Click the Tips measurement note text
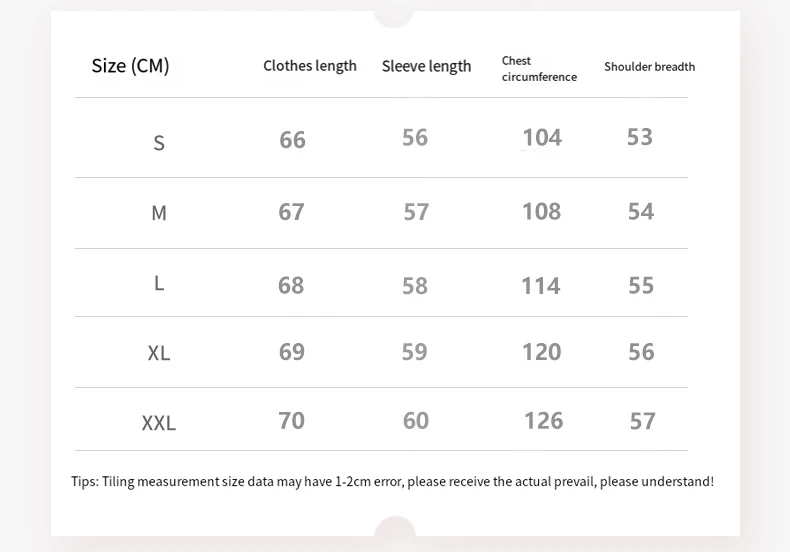The image size is (790, 552). 392,482
